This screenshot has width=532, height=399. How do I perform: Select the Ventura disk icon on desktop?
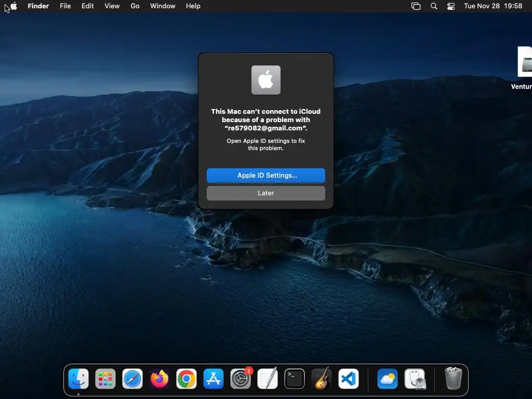point(524,62)
